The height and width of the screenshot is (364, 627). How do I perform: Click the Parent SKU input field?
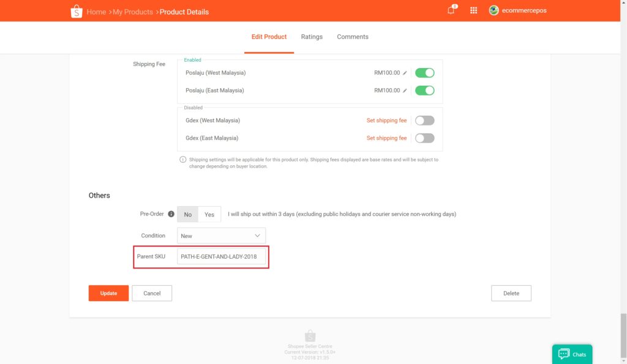tap(221, 256)
